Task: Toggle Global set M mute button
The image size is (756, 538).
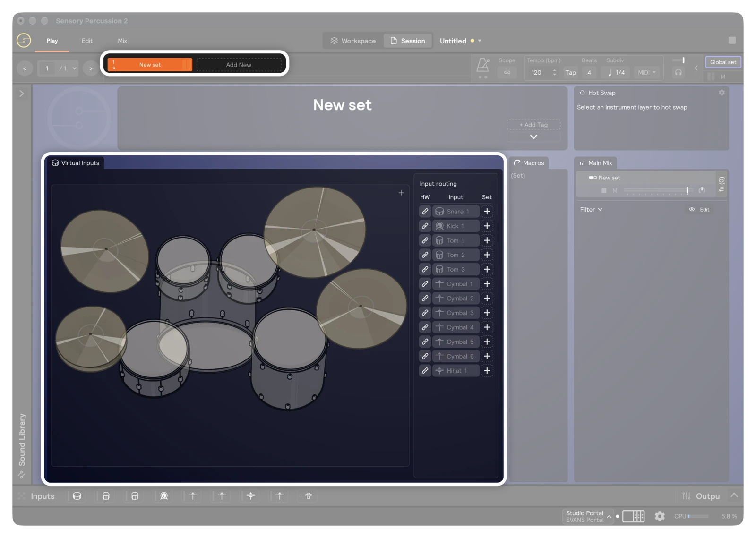Action: tap(723, 77)
